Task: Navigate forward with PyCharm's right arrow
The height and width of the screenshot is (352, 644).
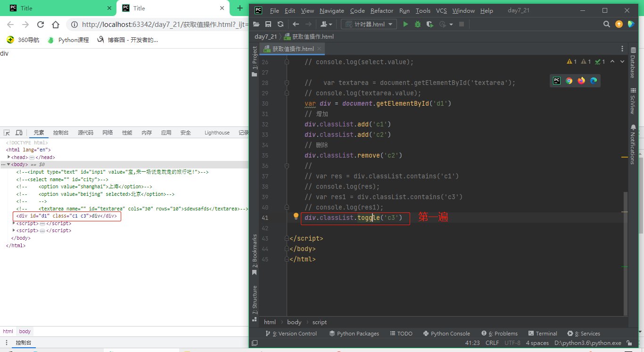Action: [308, 24]
